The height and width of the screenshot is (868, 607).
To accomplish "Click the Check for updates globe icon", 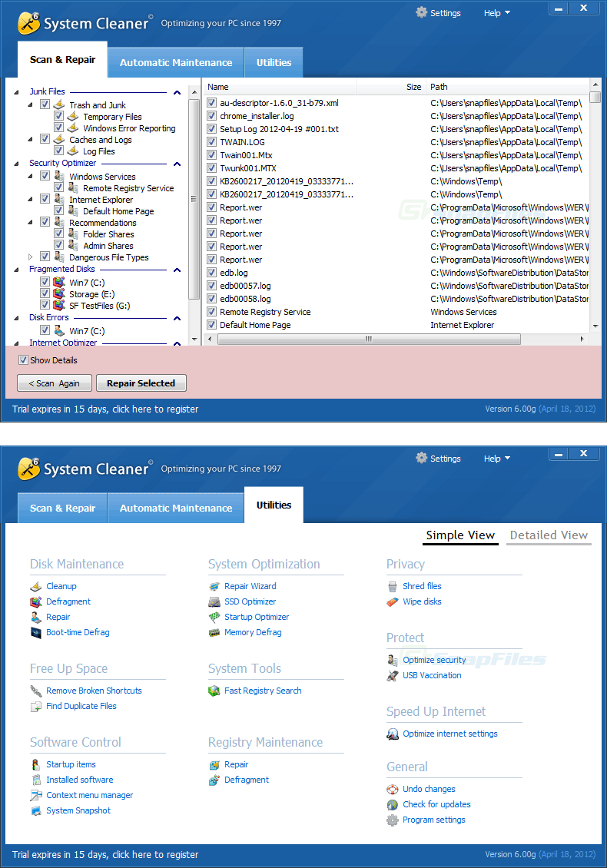I will click(x=393, y=804).
